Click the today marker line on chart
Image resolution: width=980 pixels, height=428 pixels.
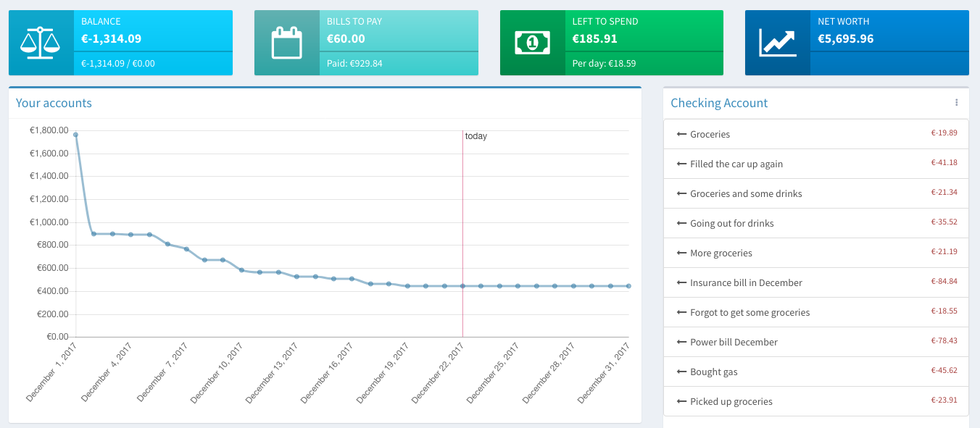[x=462, y=233]
